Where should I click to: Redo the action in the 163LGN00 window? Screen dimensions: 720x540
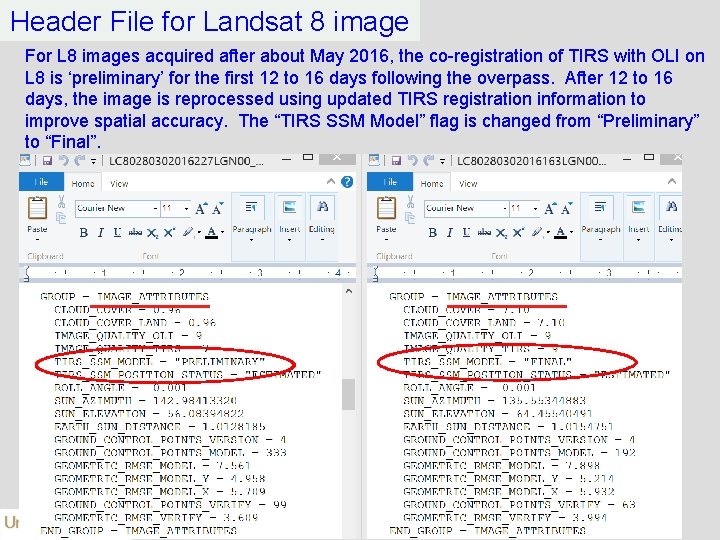click(x=429, y=160)
